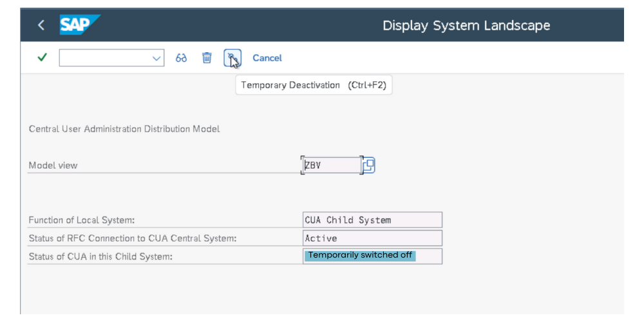Expand the command field dropdown arrow

coord(156,58)
